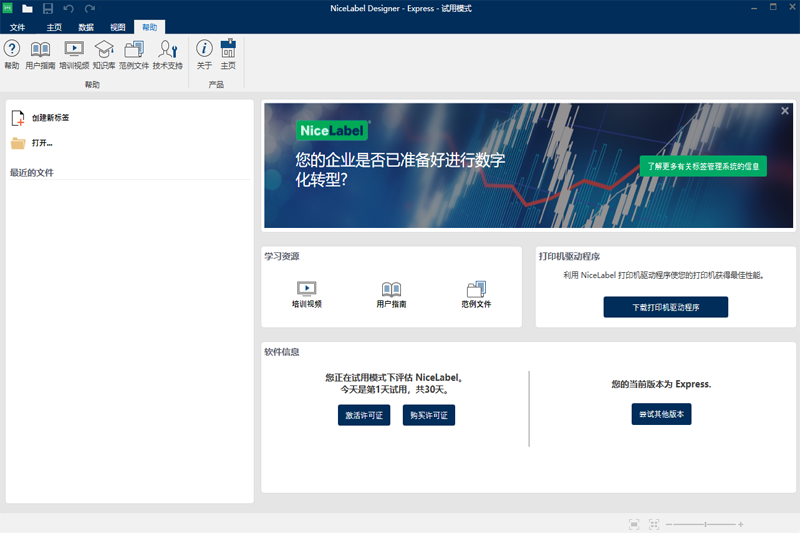
Task: Open 技术支持 technical support
Action: click(167, 53)
